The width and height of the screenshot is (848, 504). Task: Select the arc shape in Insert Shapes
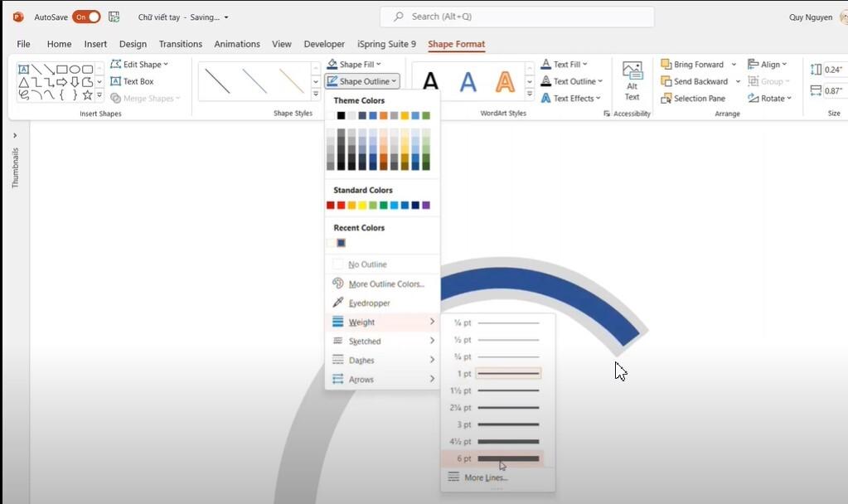37,93
